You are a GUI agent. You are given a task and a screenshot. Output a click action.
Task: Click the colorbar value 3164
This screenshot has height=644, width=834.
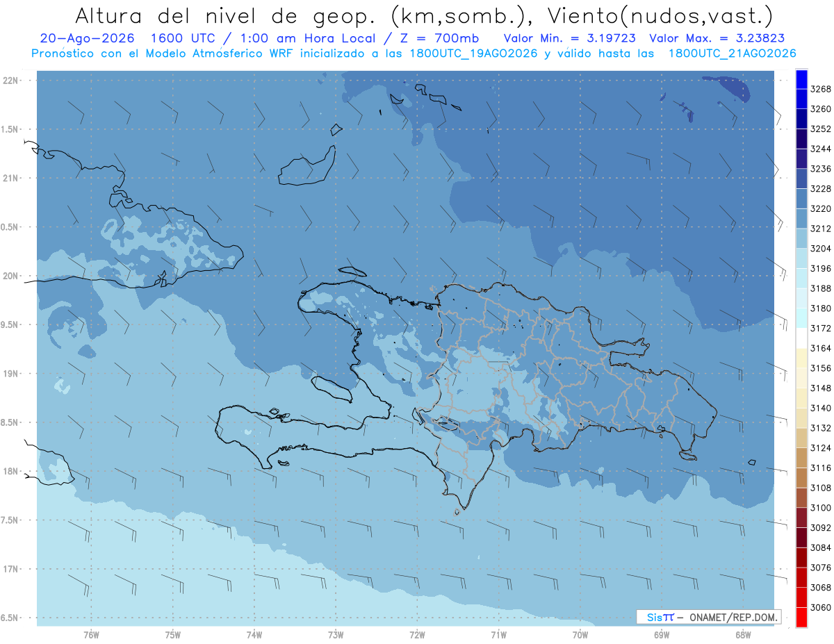(x=820, y=348)
